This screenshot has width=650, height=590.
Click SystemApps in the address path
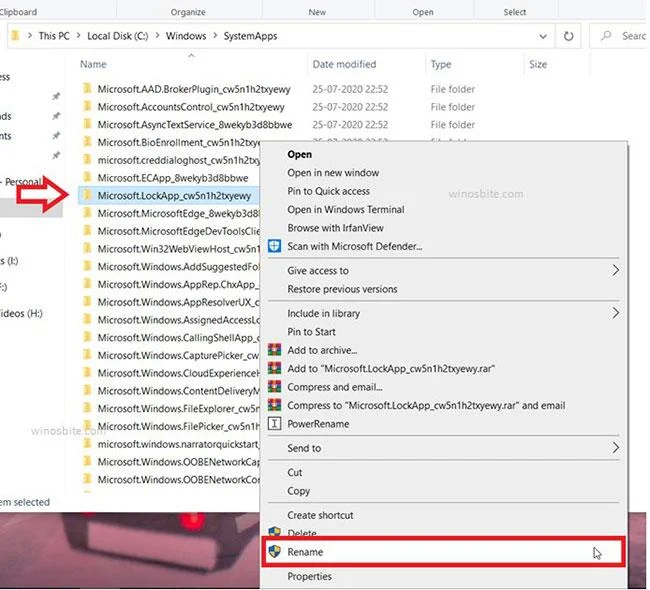pyautogui.click(x=250, y=36)
